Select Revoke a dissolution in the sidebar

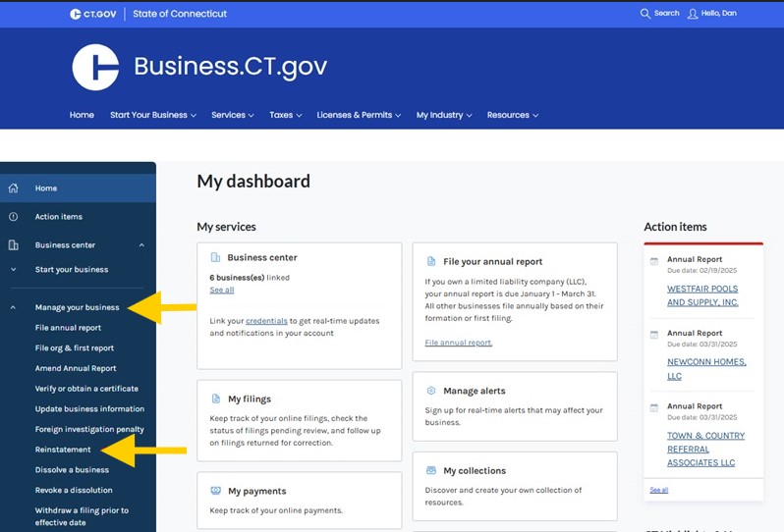[x=74, y=490]
